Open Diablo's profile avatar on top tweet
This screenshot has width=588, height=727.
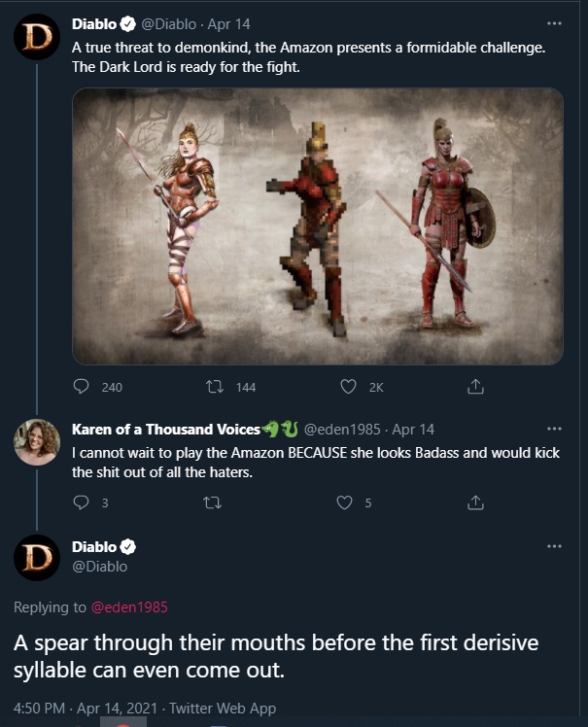(x=37, y=37)
